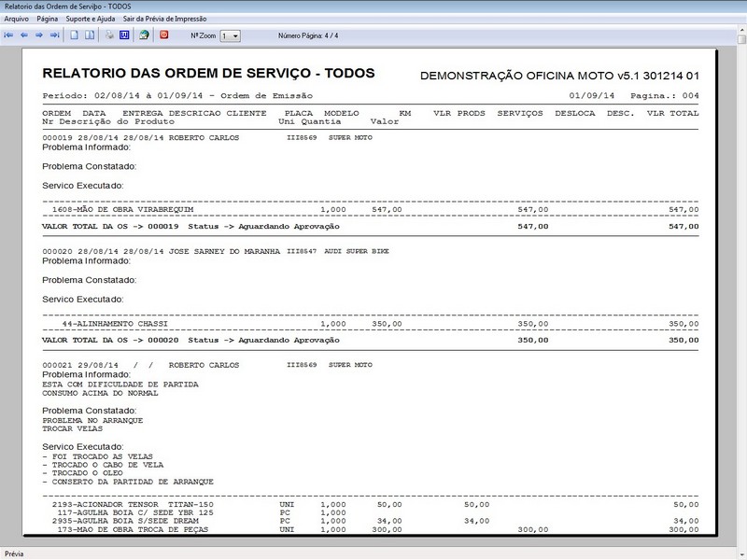Click the Número Página: 4 / 4 label
747x560 pixels.
(308, 35)
